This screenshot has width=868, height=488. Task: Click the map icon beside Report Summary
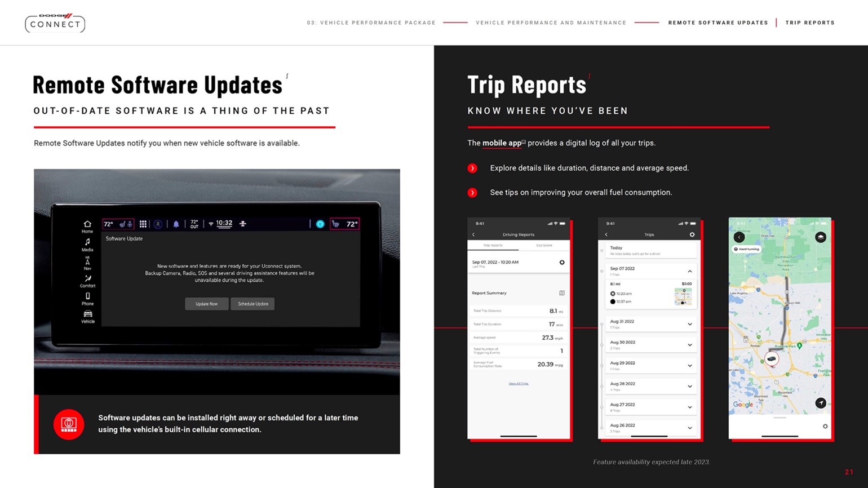(561, 293)
